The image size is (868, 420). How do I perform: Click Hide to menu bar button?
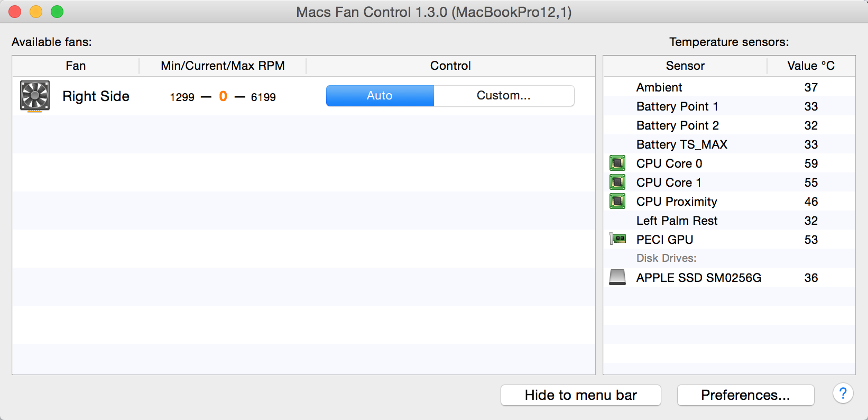coord(580,395)
